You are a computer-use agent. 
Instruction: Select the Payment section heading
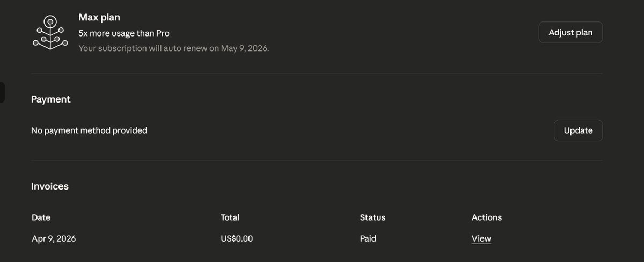[51, 99]
